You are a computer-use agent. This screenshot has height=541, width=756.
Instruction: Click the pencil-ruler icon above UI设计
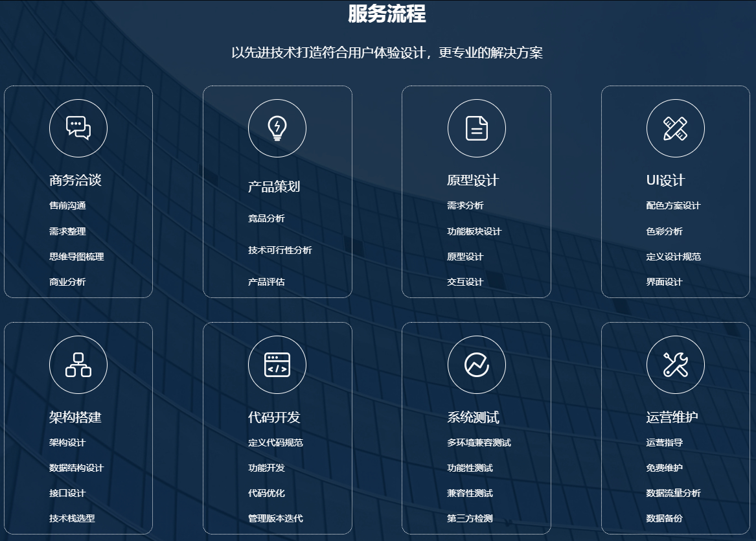(675, 128)
